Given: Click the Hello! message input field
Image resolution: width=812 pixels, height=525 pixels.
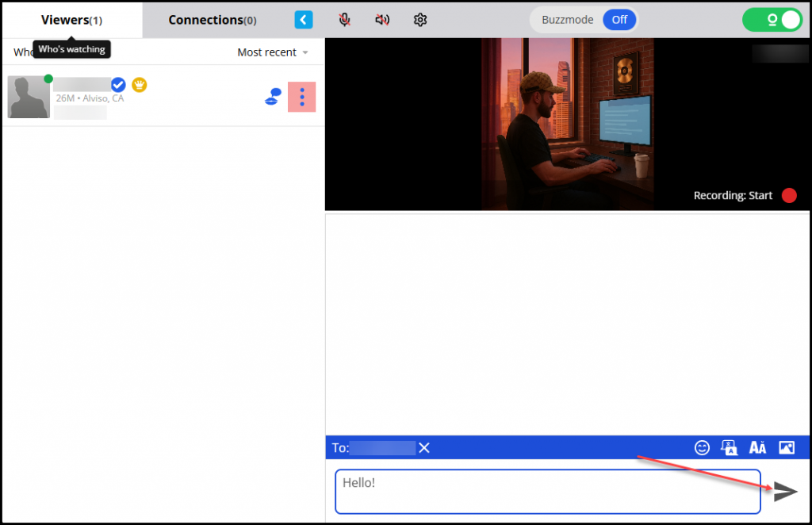Looking at the screenshot, I should [547, 492].
